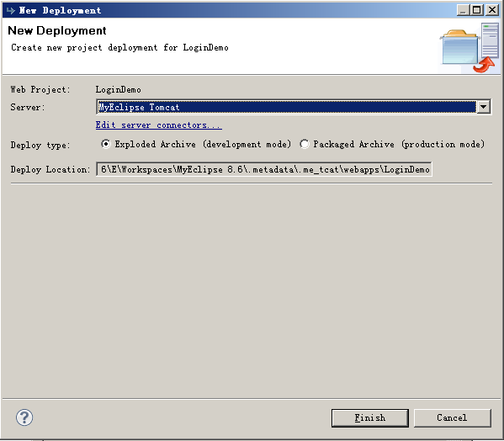This screenshot has width=504, height=441.
Task: Click the MyEclipse Tomcat server selection
Action: click(x=286, y=107)
